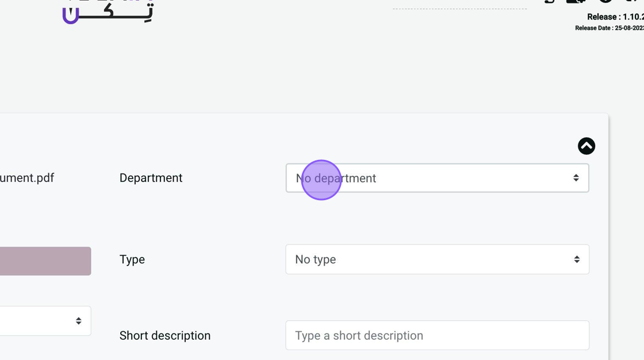Collapse the form panel with chevron-up icon
Viewport: 644px width, 360px height.
click(x=586, y=146)
